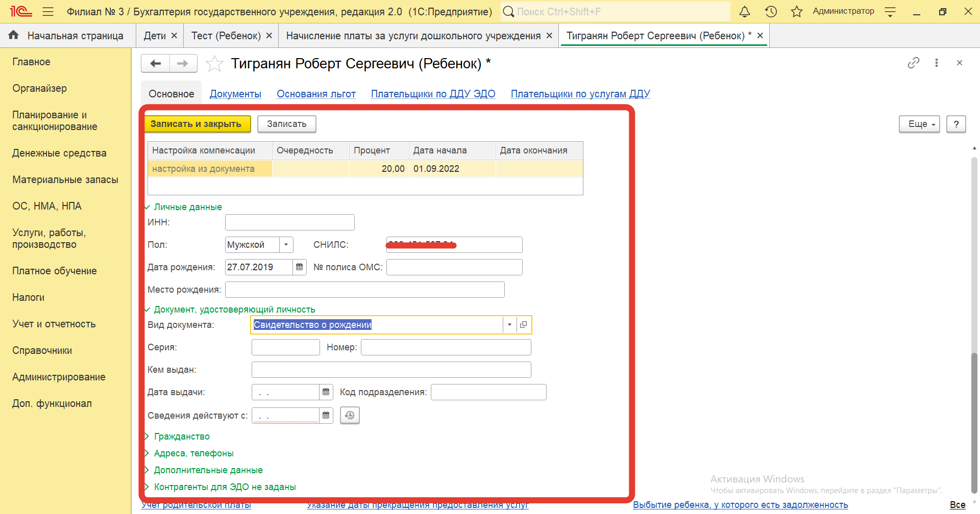This screenshot has width=980, height=514.
Task: Click the history button next to Сведения действуют с
Action: 350,416
